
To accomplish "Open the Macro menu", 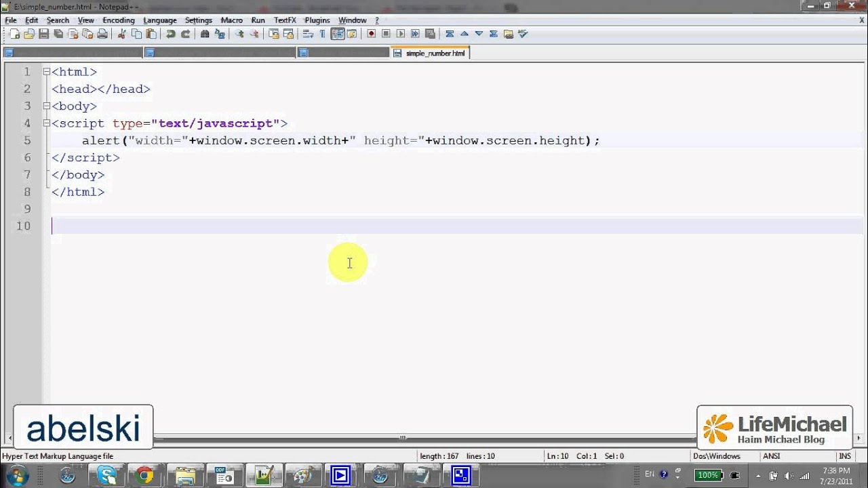I will [x=231, y=20].
